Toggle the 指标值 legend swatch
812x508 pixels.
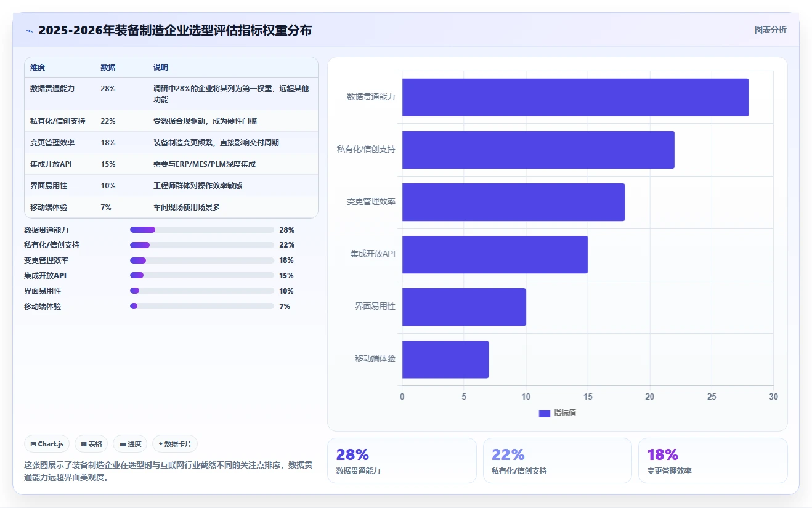[x=544, y=413]
